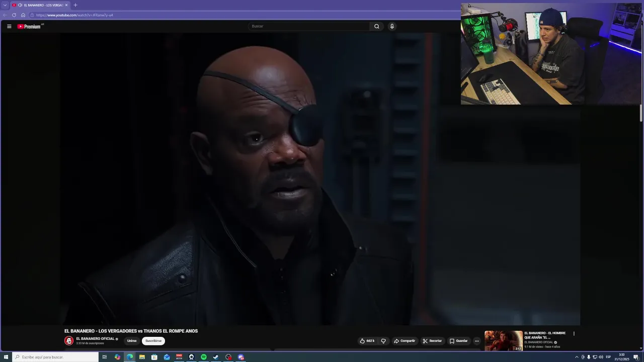644x362 pixels.
Task: Select the EL BANANERO browser tab
Action: click(x=40, y=5)
